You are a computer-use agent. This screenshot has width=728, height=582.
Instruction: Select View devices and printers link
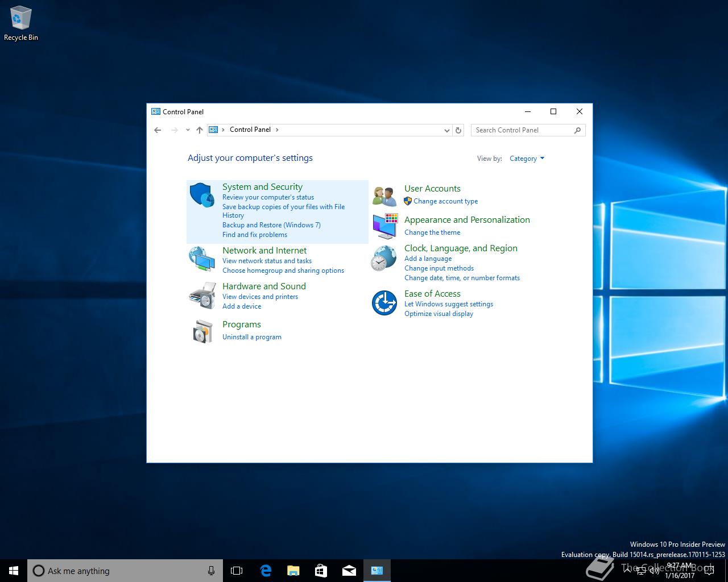pos(260,297)
